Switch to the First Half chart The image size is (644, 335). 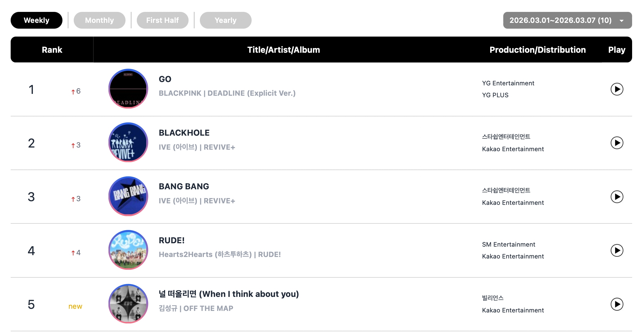[x=162, y=20]
